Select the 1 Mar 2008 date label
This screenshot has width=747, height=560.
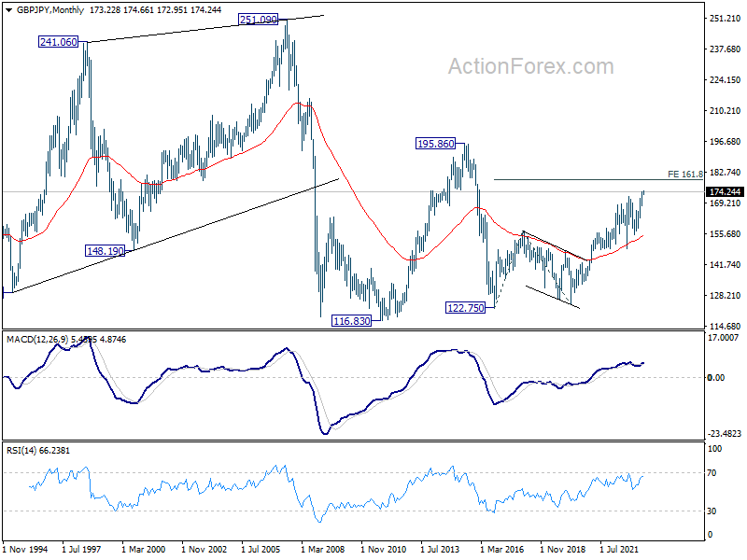[322, 550]
